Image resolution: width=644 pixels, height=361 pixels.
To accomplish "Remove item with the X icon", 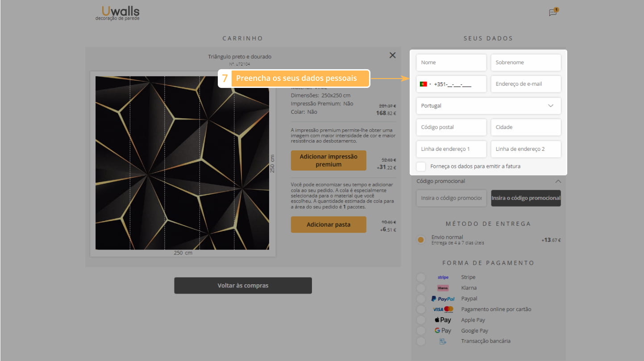I will pyautogui.click(x=392, y=55).
